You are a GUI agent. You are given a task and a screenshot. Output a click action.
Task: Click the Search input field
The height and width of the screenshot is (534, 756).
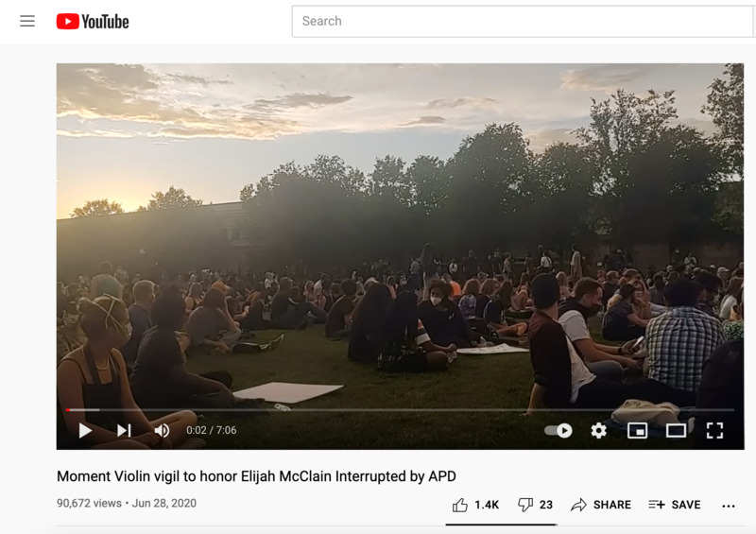pos(523,21)
